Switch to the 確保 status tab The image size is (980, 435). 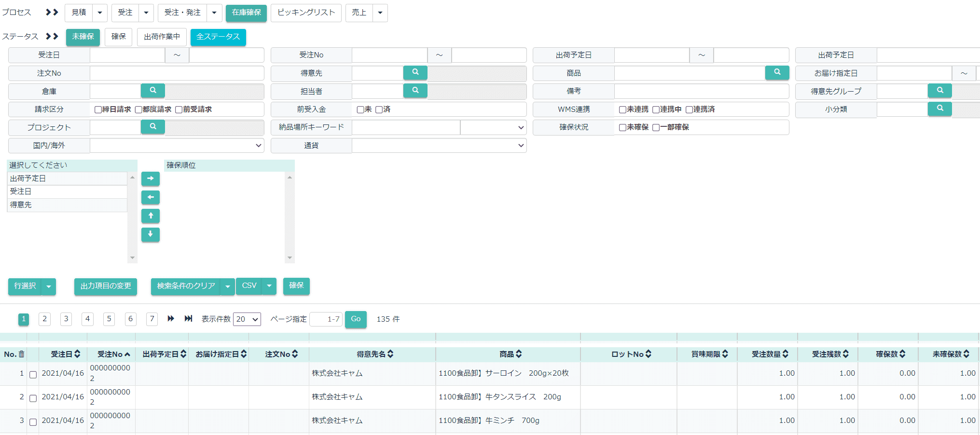point(119,37)
